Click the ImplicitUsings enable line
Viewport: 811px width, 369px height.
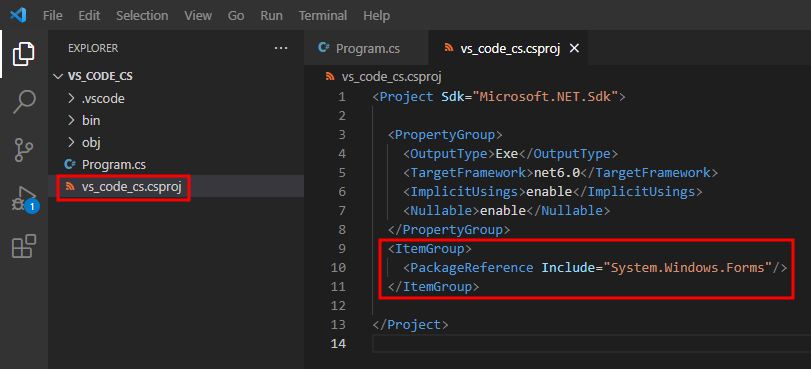(x=553, y=192)
